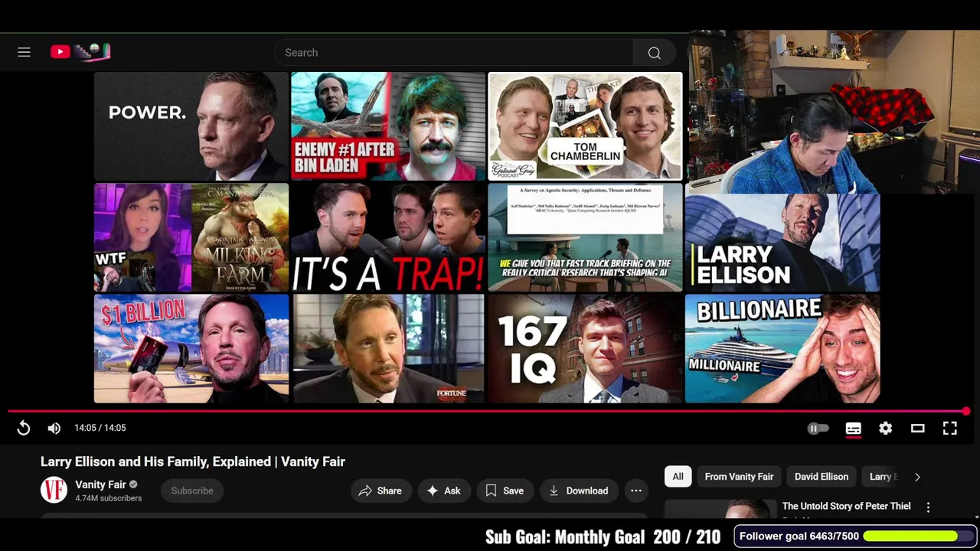
Task: Click the video title text
Action: (193, 461)
